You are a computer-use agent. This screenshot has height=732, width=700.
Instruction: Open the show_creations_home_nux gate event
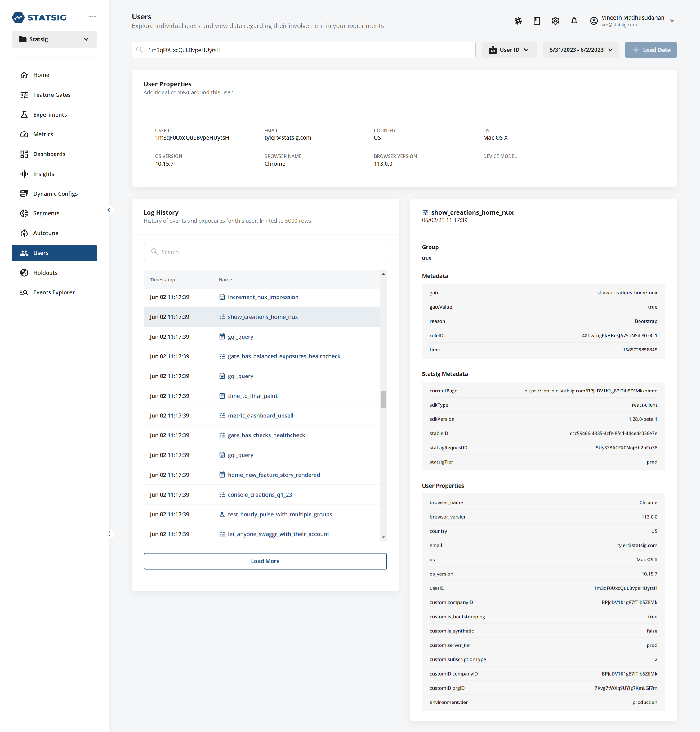[x=263, y=317]
